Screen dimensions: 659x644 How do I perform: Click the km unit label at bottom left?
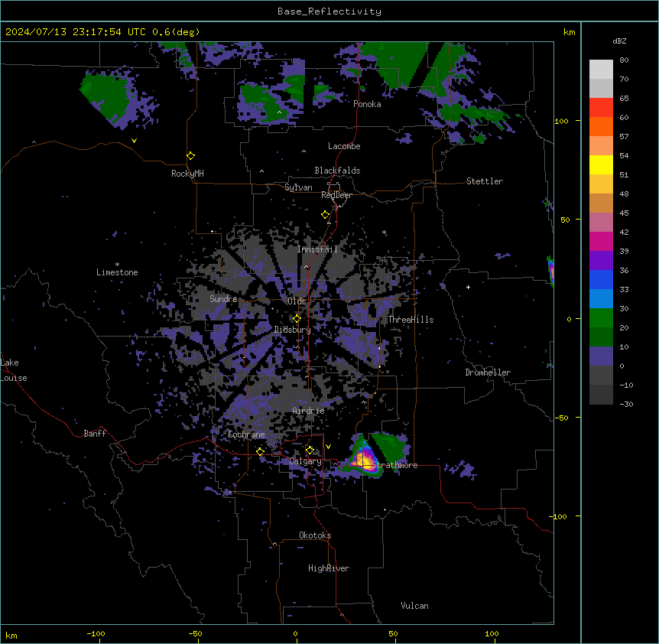coord(11,635)
